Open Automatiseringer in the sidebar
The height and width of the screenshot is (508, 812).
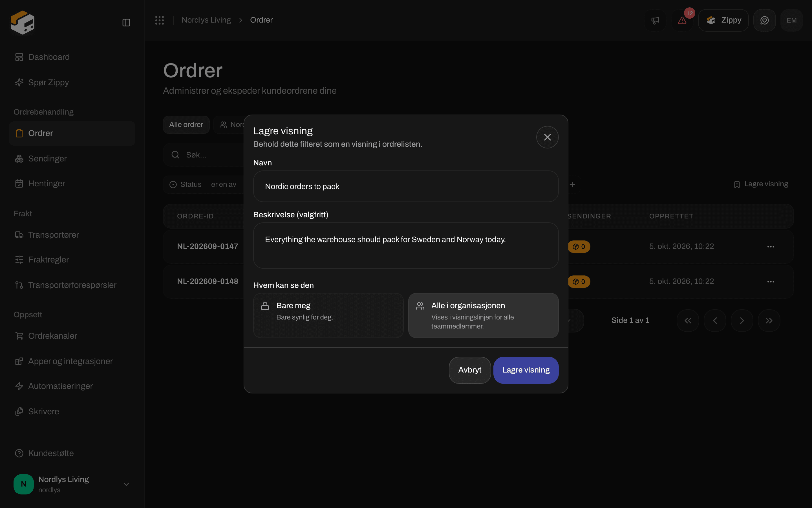72,386
